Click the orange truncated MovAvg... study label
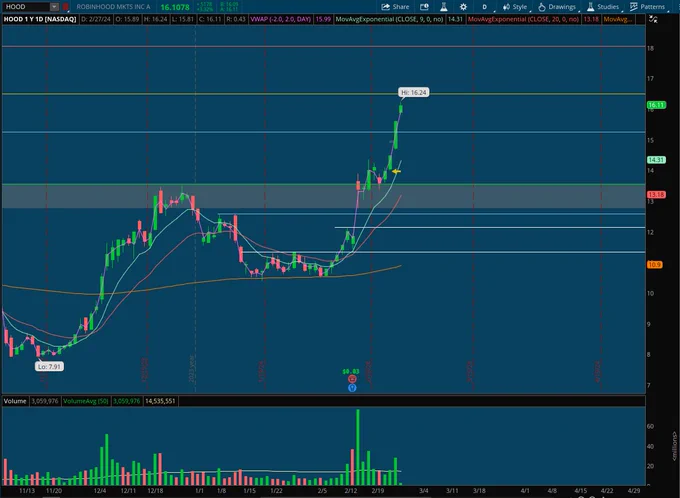Screen dimensions: 680x498 [618, 19]
